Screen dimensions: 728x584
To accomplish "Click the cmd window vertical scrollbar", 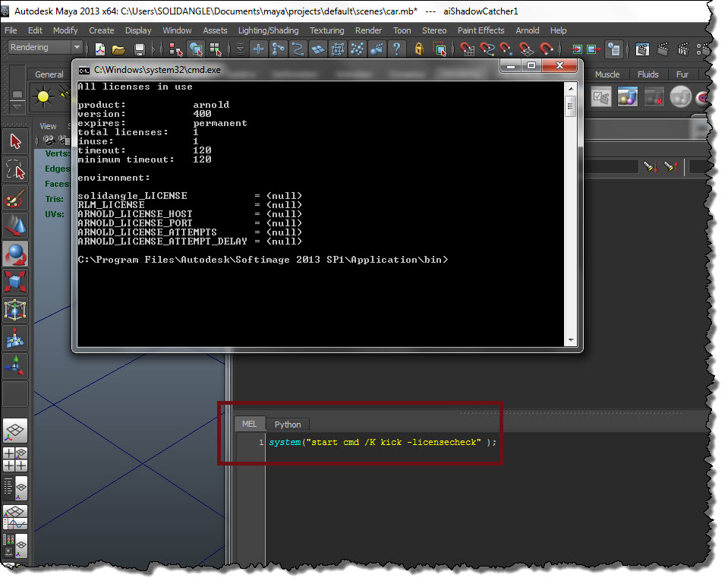I will tap(571, 213).
